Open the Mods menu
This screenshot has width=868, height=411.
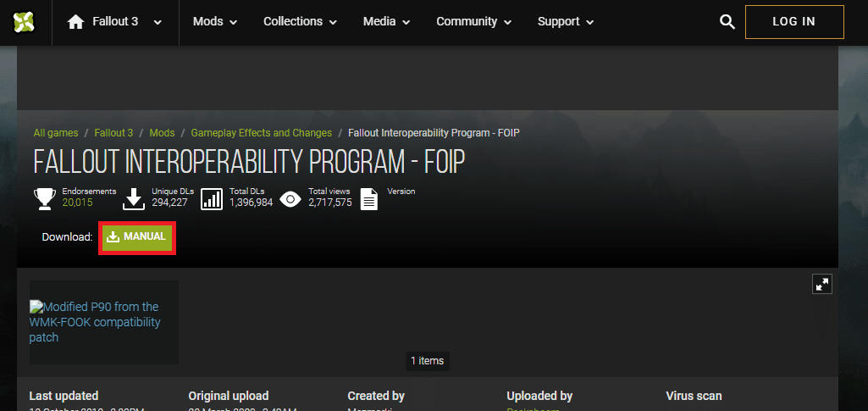click(215, 21)
